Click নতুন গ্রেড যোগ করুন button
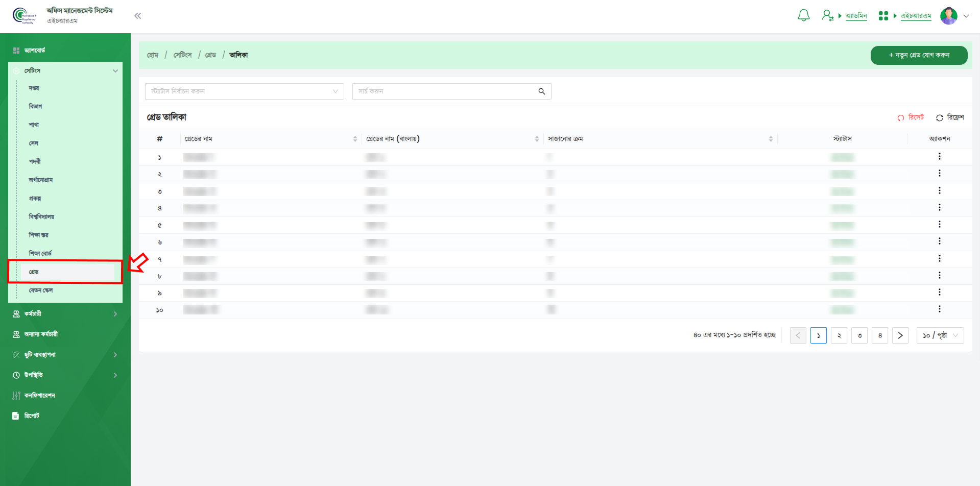This screenshot has width=980, height=486. coord(919,55)
